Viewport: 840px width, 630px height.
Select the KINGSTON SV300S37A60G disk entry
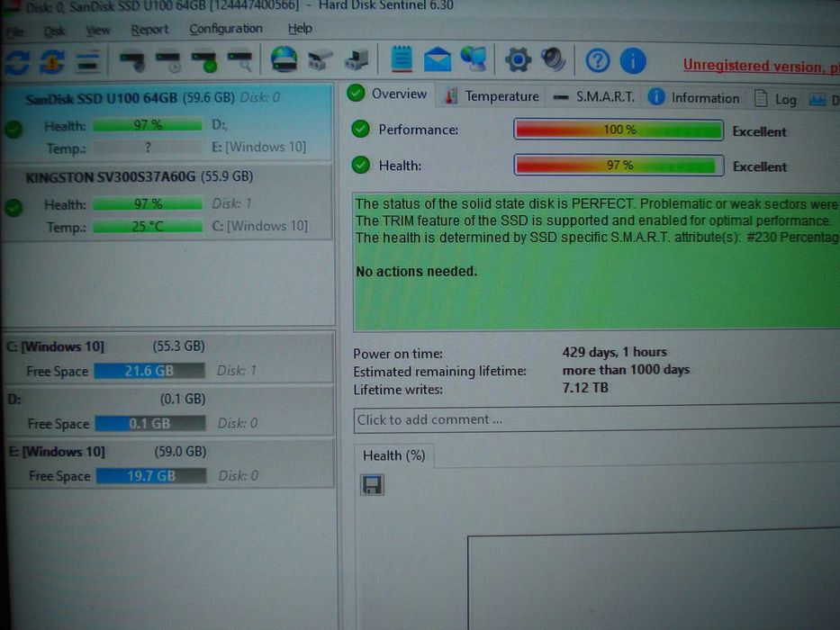click(167, 202)
